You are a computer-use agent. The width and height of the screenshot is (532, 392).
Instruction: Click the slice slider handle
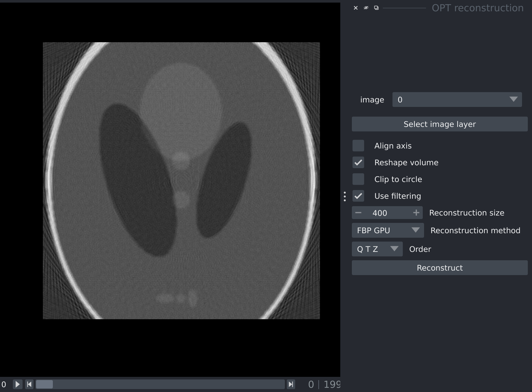pyautogui.click(x=44, y=384)
